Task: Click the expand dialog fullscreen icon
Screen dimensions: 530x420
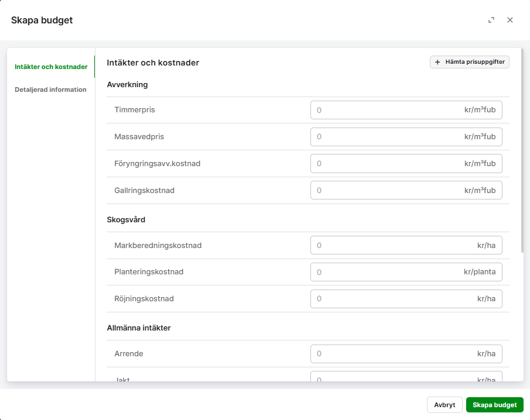Action: pyautogui.click(x=491, y=20)
